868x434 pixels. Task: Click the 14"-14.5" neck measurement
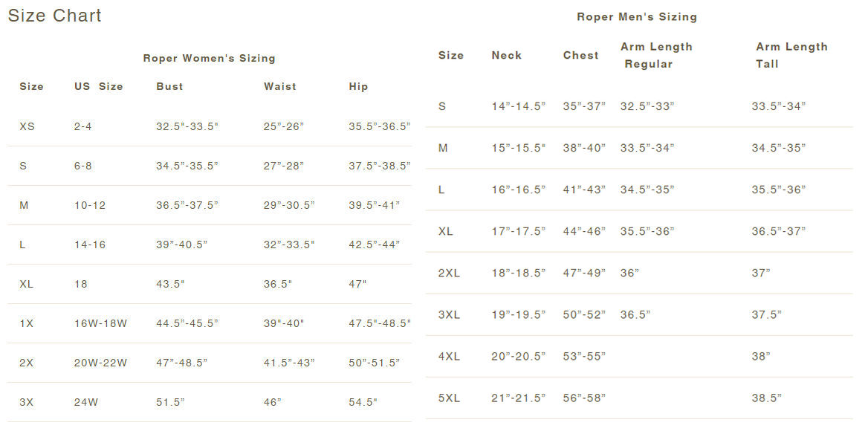[518, 106]
